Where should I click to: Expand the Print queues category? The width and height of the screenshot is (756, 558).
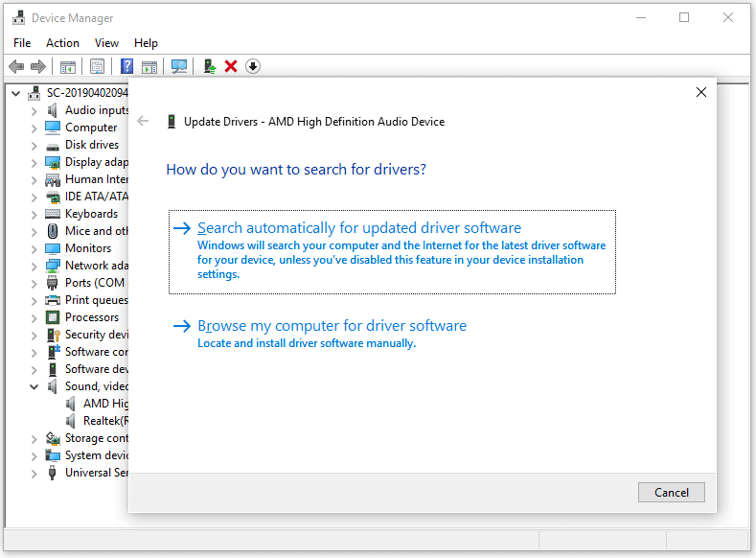click(34, 301)
